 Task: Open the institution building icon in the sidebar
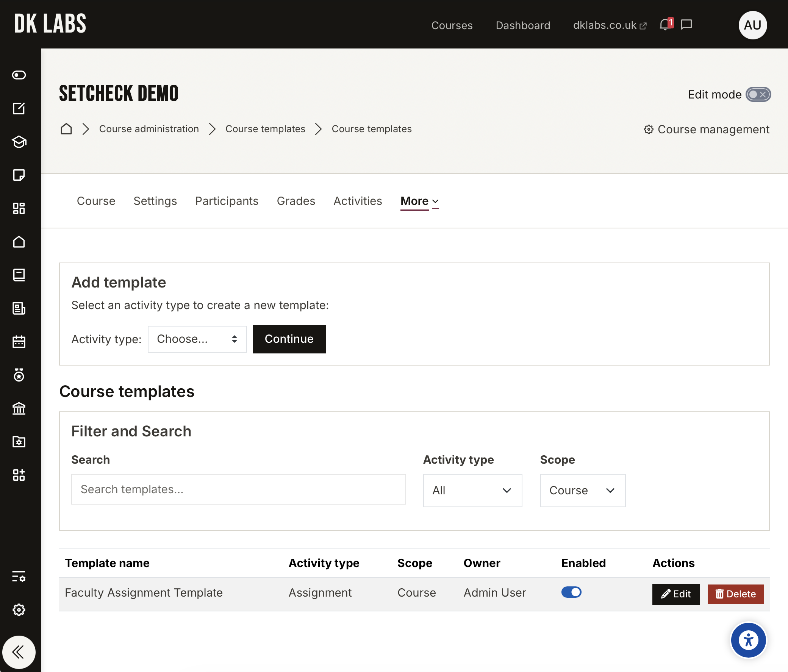point(19,408)
